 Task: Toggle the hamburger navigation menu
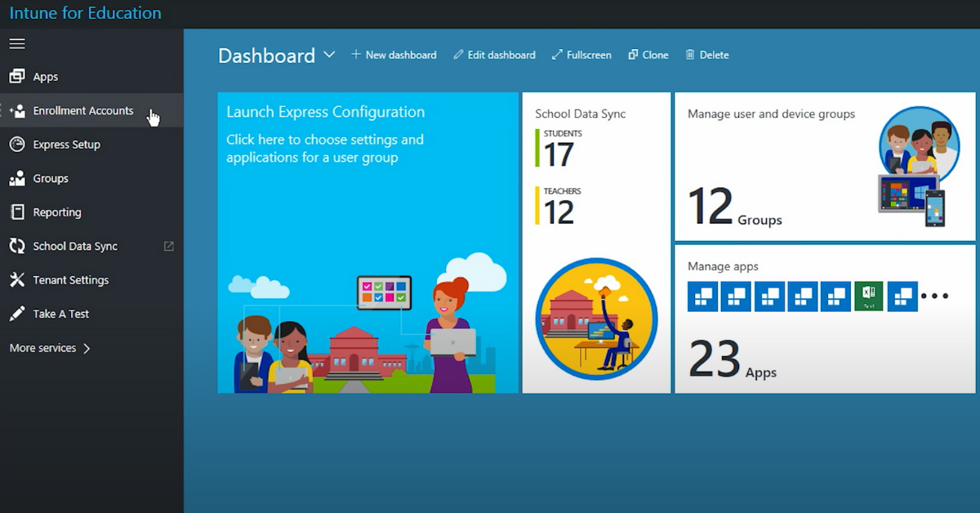[17, 43]
